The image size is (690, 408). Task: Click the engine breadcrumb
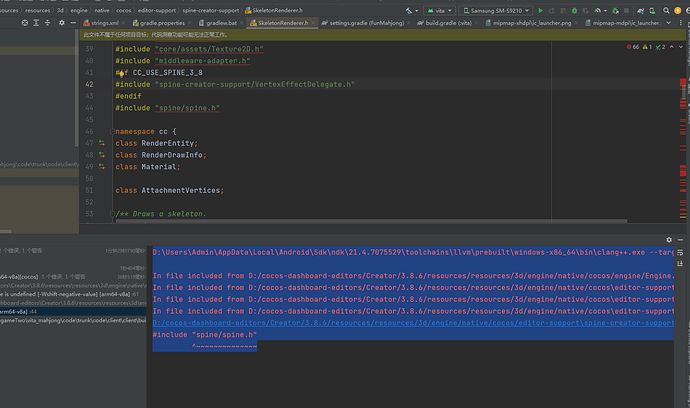click(x=79, y=10)
